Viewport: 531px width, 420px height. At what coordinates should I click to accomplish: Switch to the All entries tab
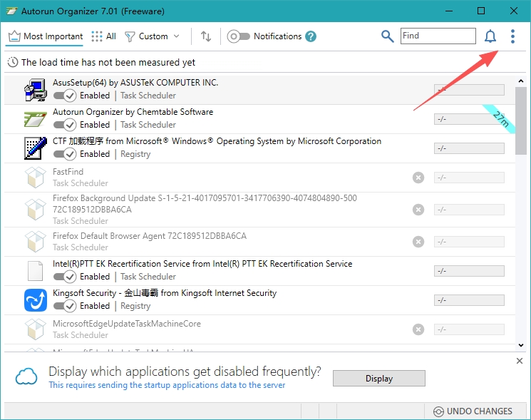pos(103,36)
